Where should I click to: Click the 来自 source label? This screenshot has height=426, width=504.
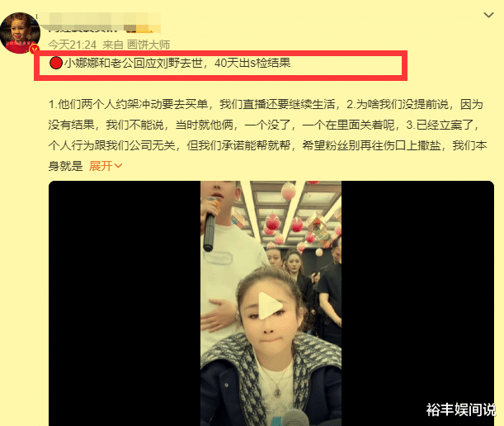(113, 45)
